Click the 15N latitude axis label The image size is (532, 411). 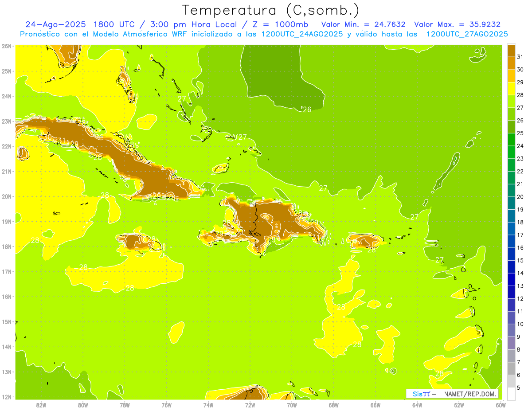[x=7, y=322]
